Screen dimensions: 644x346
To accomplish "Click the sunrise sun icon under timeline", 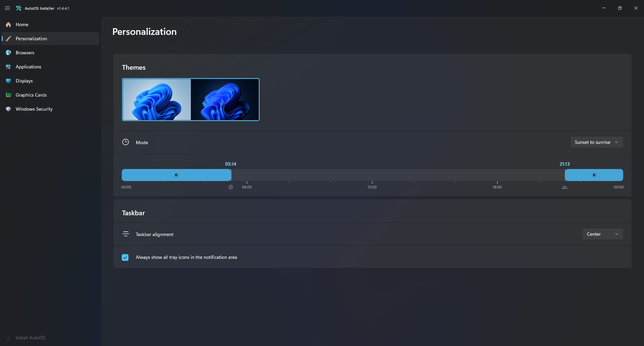I will pos(231,187).
